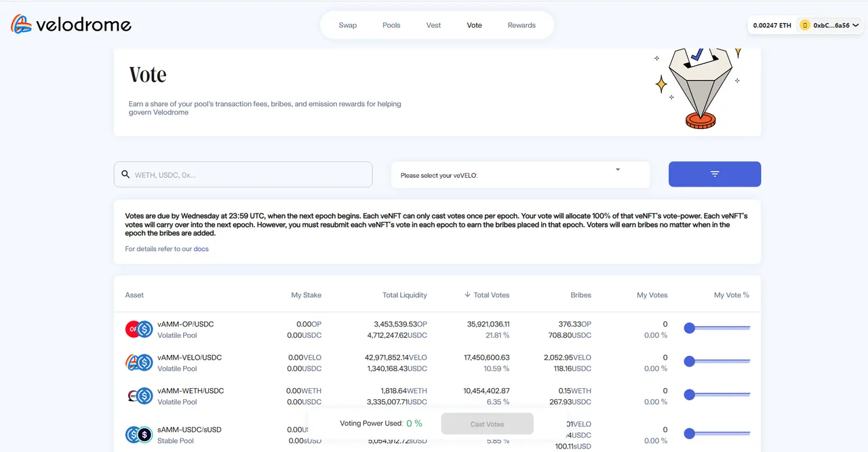Open the Vest tab
This screenshot has width=868, height=452.
coord(433,25)
